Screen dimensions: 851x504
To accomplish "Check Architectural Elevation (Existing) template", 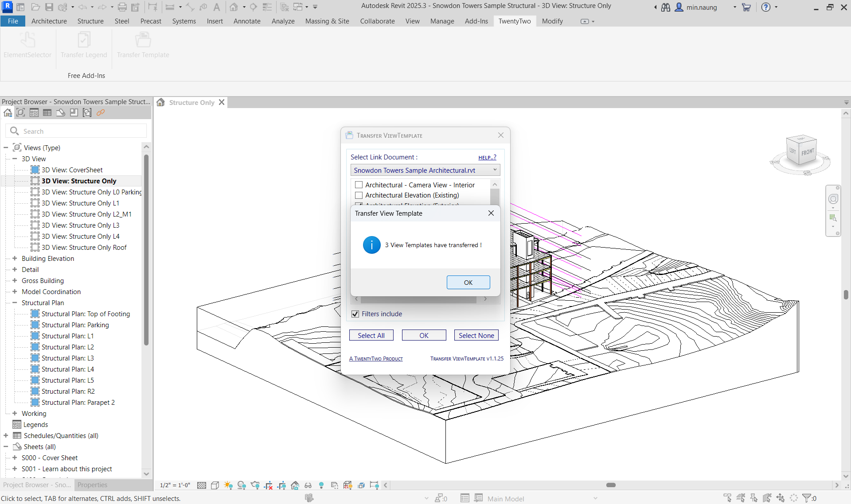I will [359, 195].
